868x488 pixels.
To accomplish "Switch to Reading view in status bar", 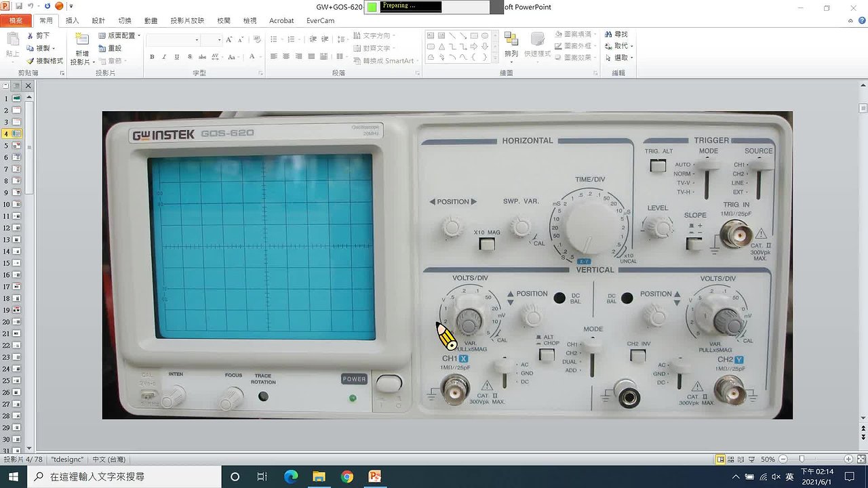I will click(x=741, y=460).
